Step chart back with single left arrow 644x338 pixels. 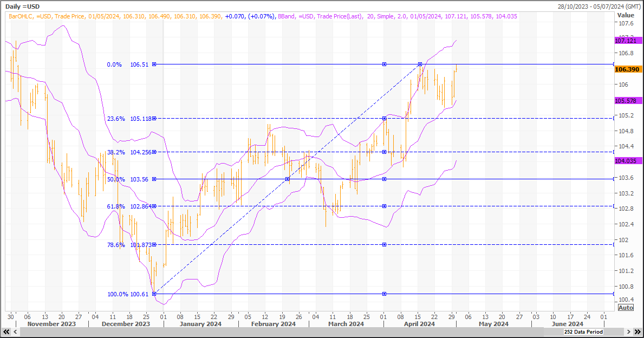point(16,331)
